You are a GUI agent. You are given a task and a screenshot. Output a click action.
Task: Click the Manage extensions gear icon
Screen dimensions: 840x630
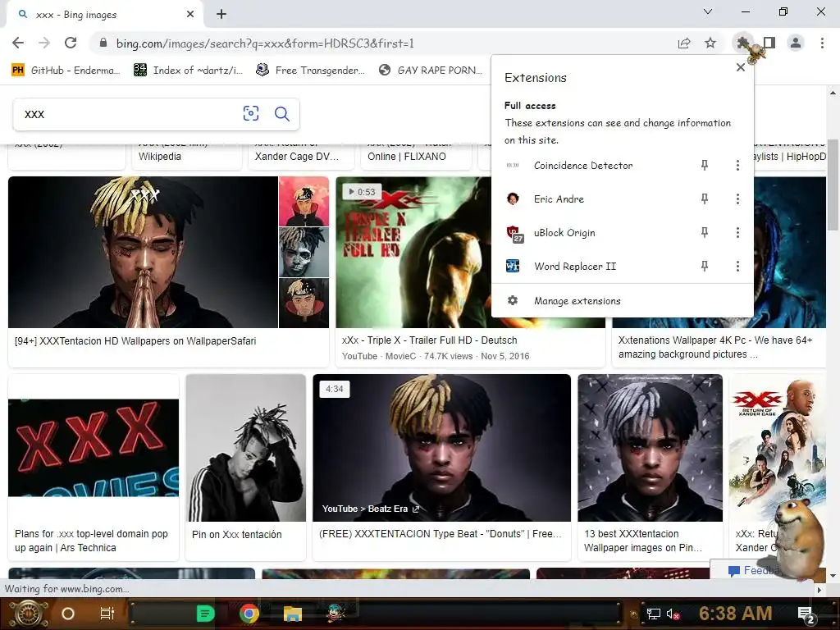513,300
